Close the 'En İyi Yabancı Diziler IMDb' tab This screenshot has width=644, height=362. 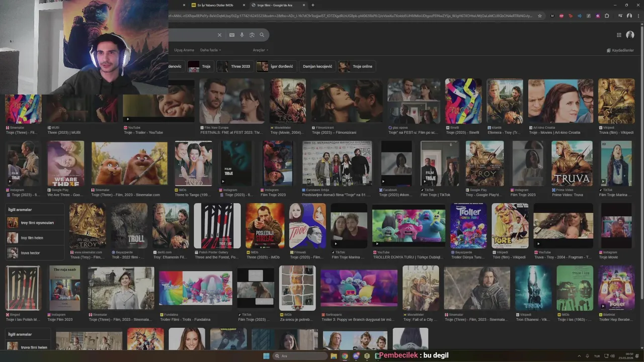coord(244,5)
